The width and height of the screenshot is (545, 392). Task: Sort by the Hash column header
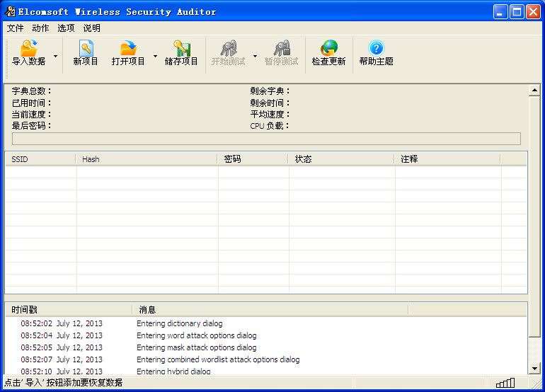[147, 159]
